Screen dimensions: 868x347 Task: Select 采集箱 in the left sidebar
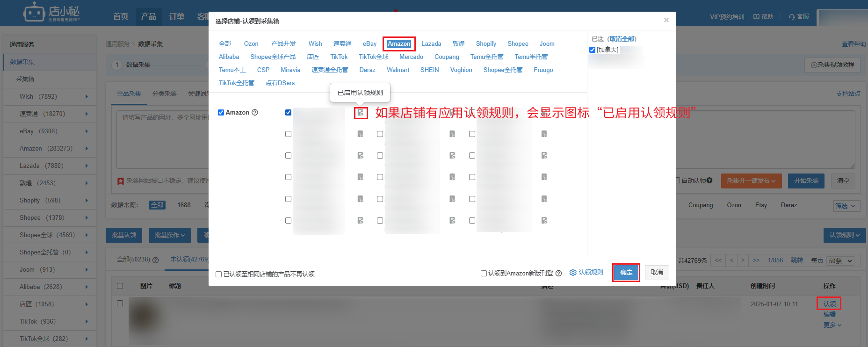point(25,79)
